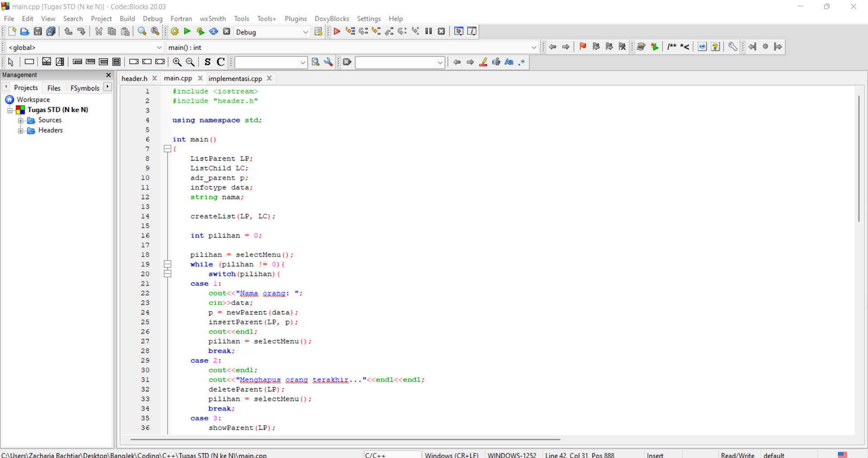The image size is (868, 458).
Task: Expand the Sources folder
Action: pyautogui.click(x=20, y=121)
